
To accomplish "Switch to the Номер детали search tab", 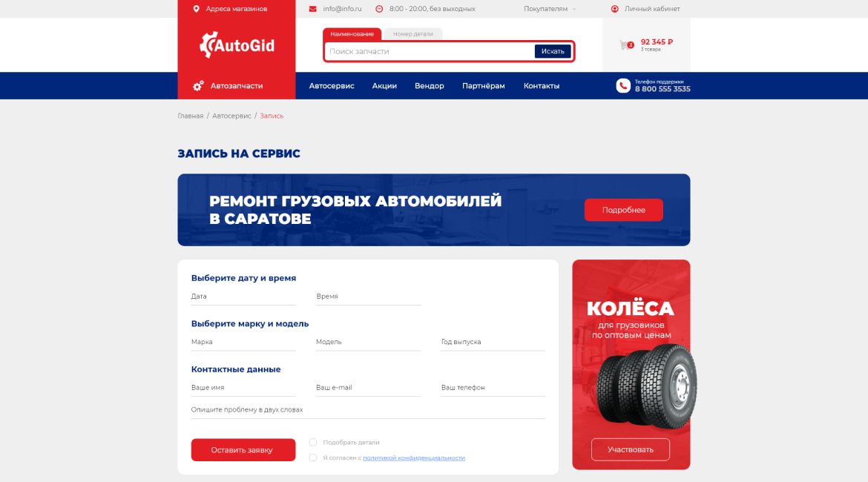I will [413, 34].
